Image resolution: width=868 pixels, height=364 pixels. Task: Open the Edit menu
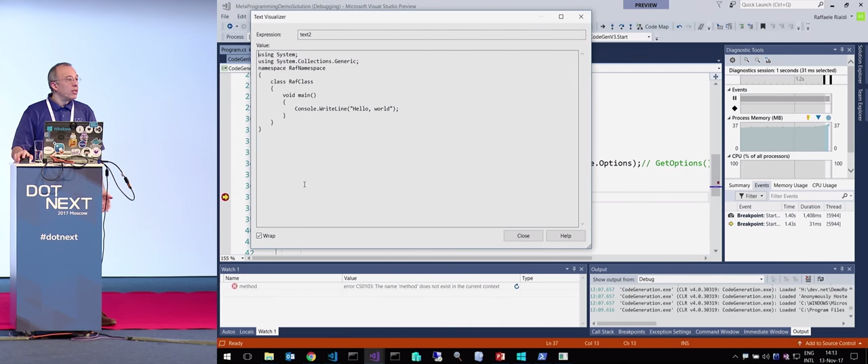click(x=241, y=16)
